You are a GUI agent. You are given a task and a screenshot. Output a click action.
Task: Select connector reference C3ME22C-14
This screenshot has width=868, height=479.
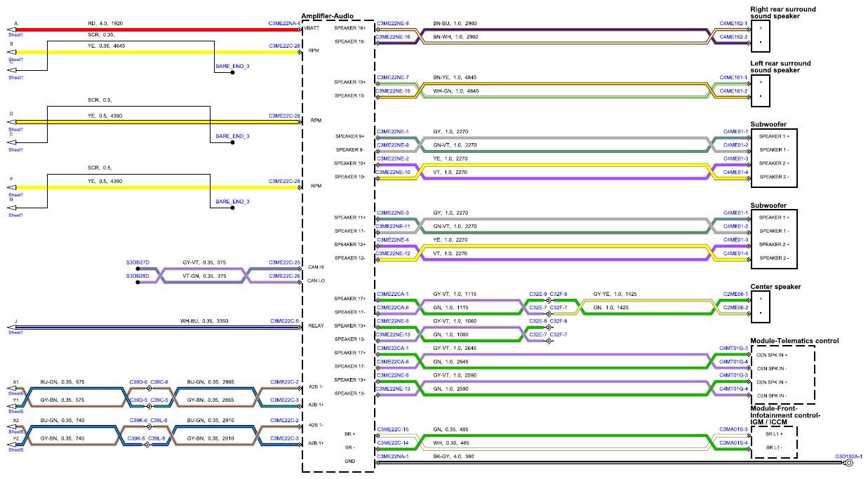pos(393,443)
